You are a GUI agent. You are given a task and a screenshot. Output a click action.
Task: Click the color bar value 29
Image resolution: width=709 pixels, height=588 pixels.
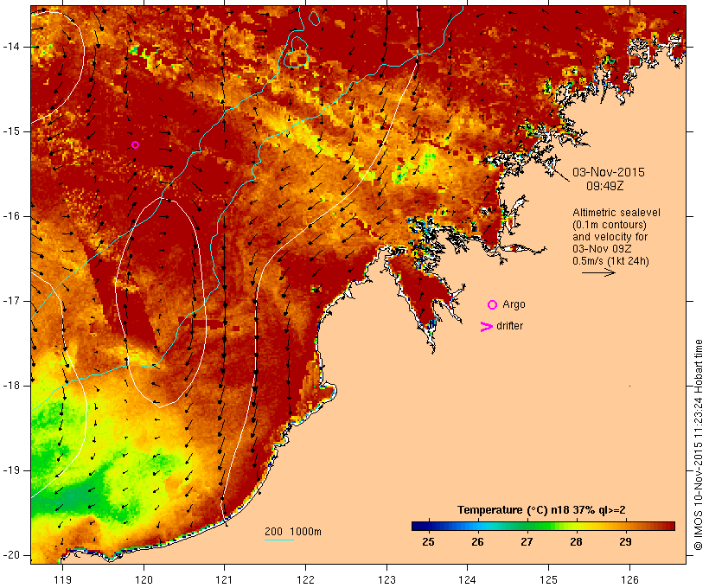click(x=625, y=541)
